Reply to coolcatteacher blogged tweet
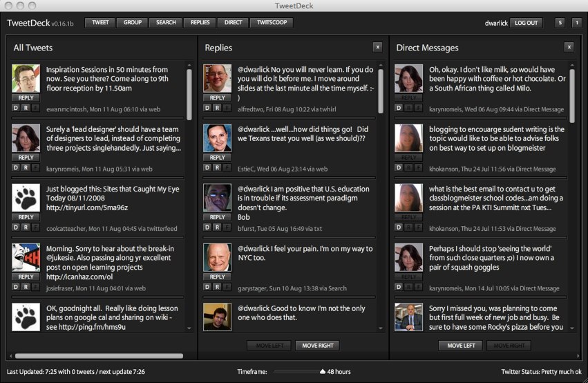Viewport: 588px width, 383px height. (26, 217)
